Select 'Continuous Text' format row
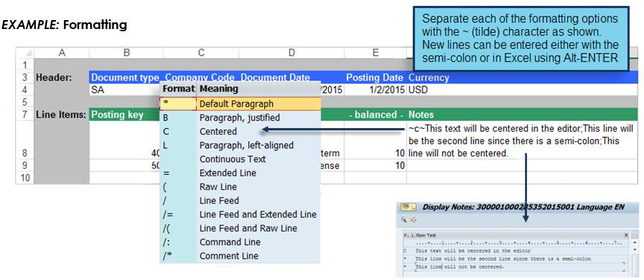 [x=240, y=159]
